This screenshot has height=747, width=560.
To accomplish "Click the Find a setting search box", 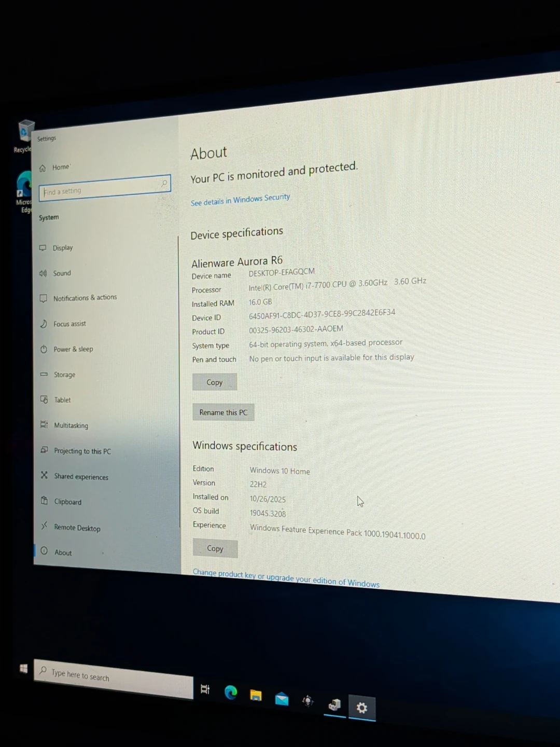I will pos(105,188).
